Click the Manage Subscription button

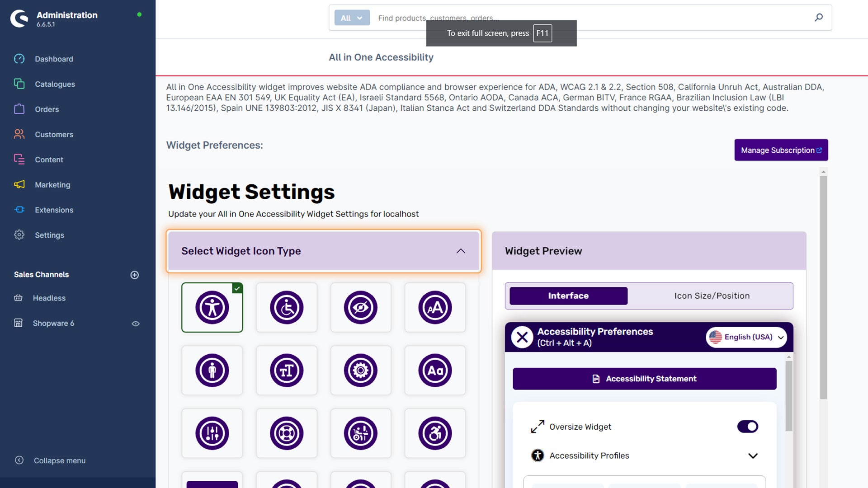781,150
